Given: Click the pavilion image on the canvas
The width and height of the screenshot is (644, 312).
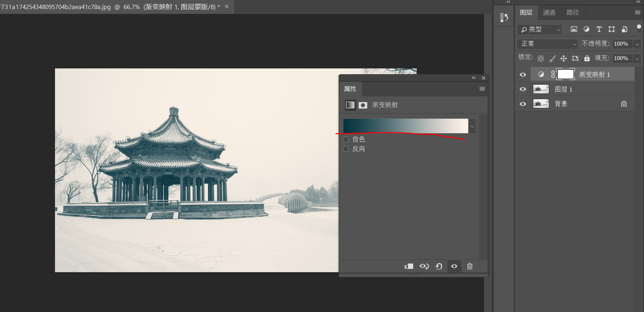Looking at the screenshot, I should pos(197,170).
